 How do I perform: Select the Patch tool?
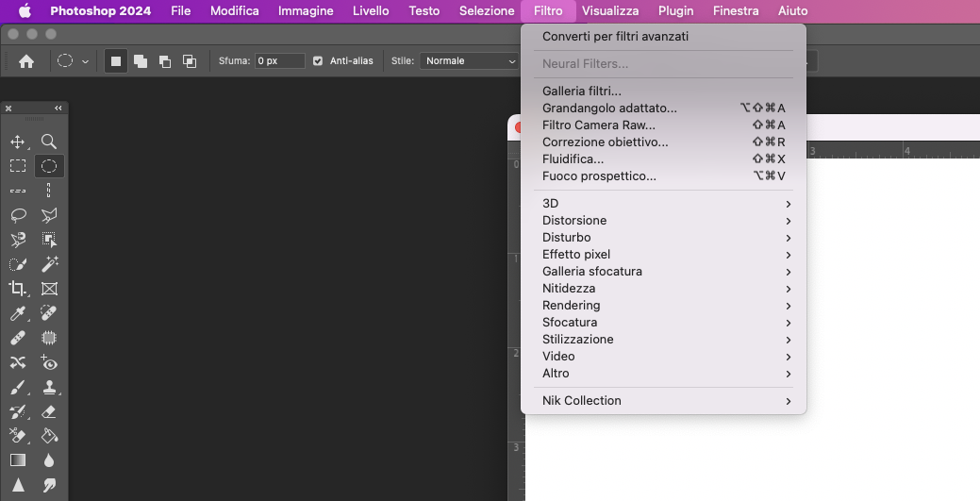pyautogui.click(x=49, y=338)
